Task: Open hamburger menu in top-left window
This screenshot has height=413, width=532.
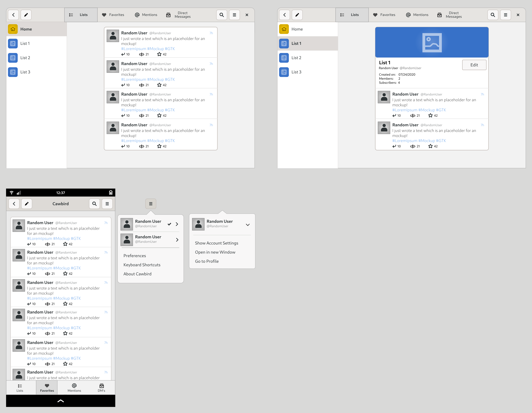Action: (x=234, y=15)
